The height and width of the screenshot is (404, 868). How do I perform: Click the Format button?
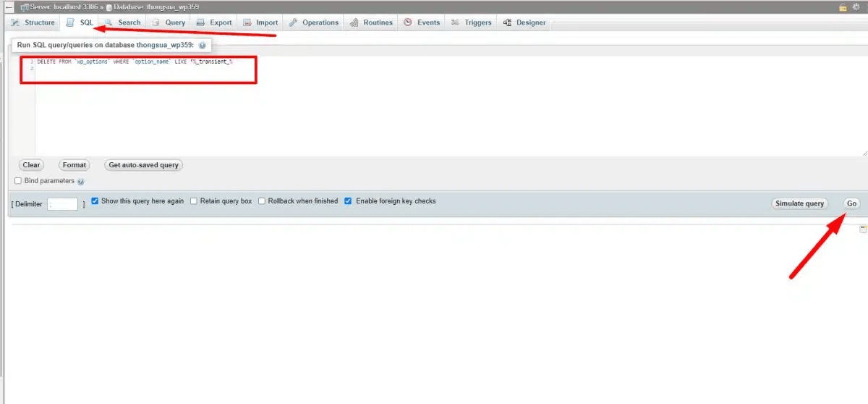click(74, 165)
